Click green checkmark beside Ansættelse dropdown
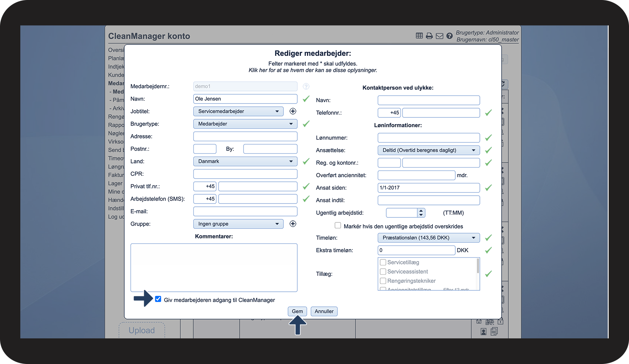Image resolution: width=629 pixels, height=364 pixels. [488, 150]
